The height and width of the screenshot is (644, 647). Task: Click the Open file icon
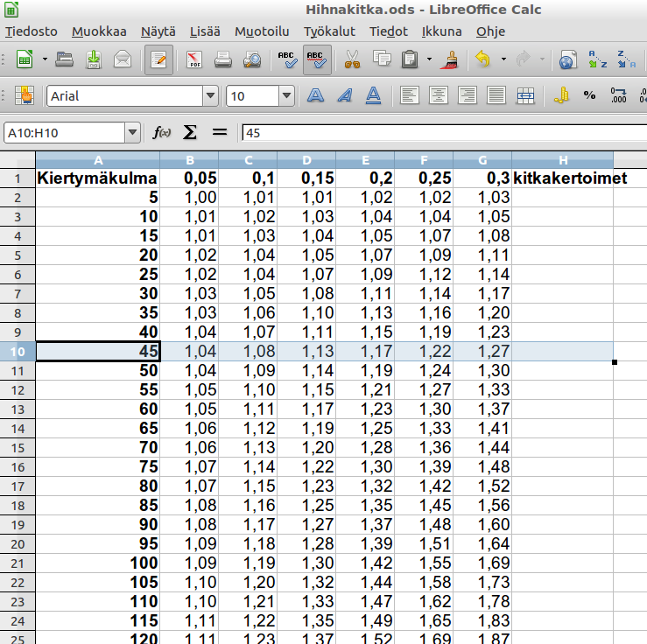coord(65,59)
